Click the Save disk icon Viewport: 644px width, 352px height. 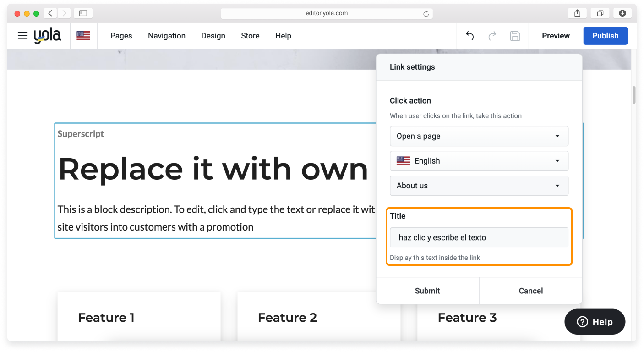[515, 36]
